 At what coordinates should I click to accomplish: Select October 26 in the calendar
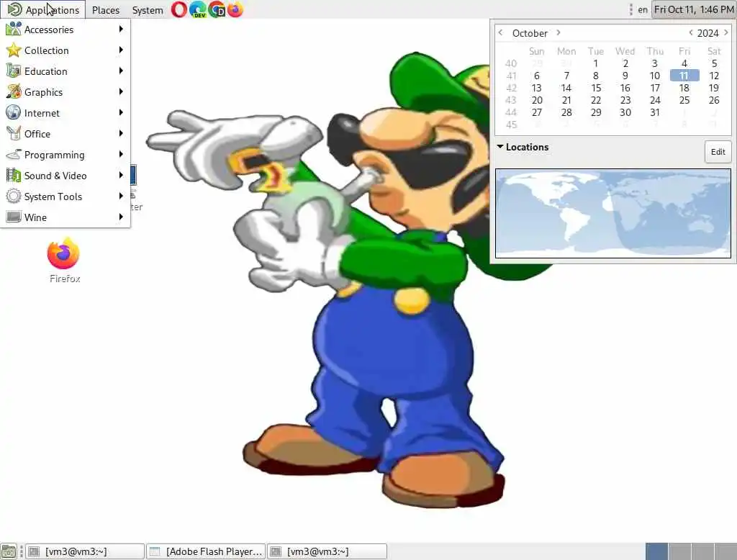tap(714, 100)
